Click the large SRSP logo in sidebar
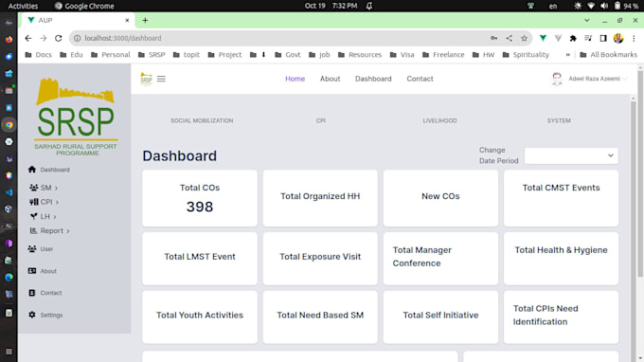 [x=76, y=117]
